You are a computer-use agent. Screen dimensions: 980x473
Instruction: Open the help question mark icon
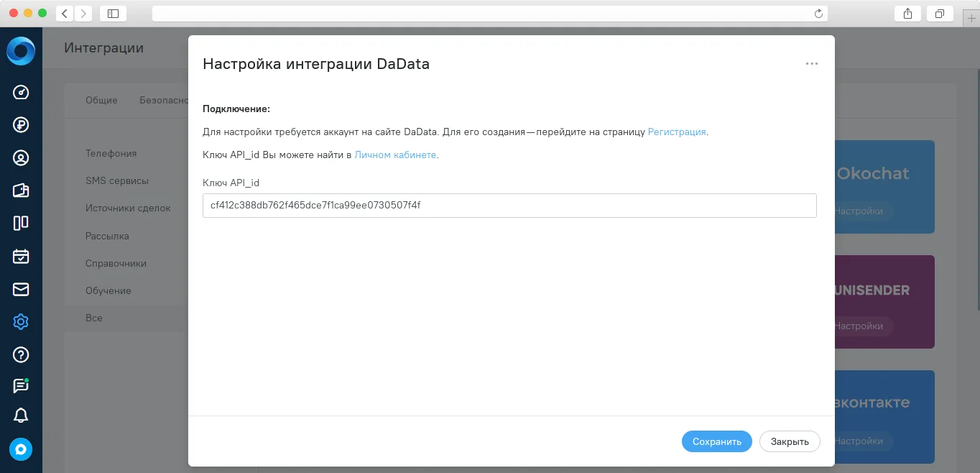click(21, 354)
